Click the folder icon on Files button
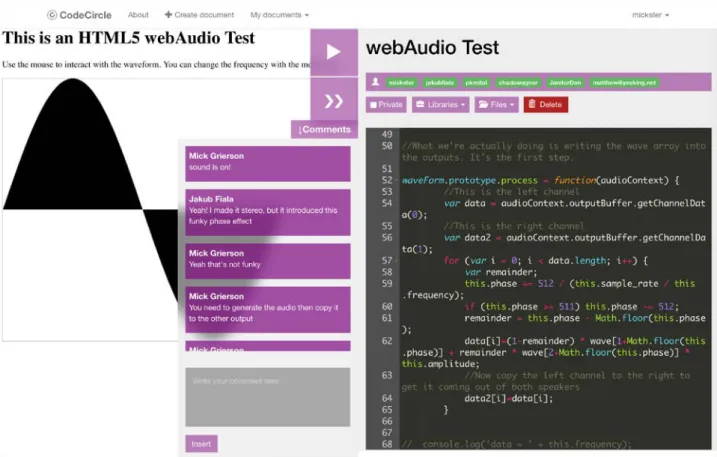The width and height of the screenshot is (717, 457). tap(483, 104)
